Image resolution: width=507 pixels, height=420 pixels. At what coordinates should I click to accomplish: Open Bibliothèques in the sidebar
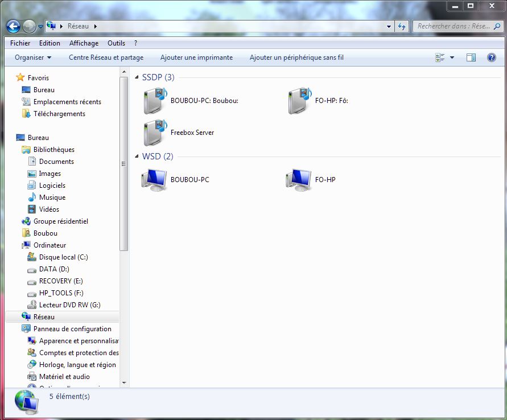tap(48, 150)
